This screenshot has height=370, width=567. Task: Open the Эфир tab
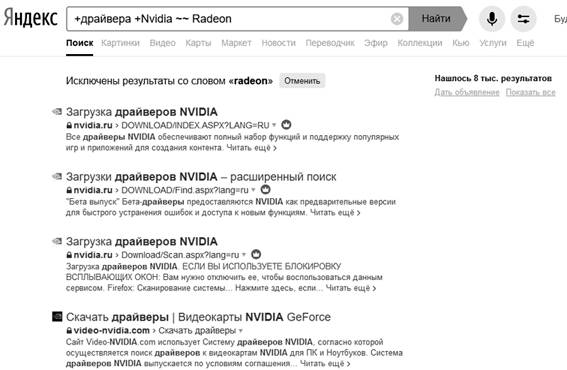click(x=376, y=43)
